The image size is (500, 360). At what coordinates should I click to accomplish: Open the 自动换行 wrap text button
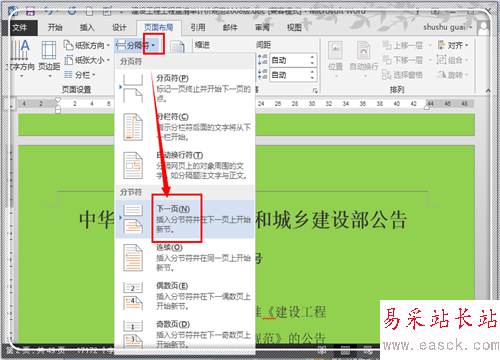364,59
